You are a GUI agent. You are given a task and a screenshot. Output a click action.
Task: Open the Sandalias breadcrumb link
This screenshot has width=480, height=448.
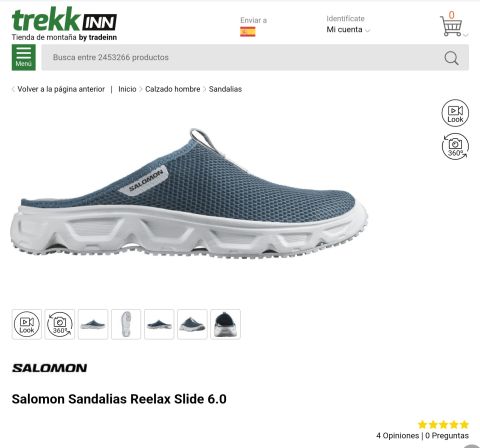click(225, 89)
